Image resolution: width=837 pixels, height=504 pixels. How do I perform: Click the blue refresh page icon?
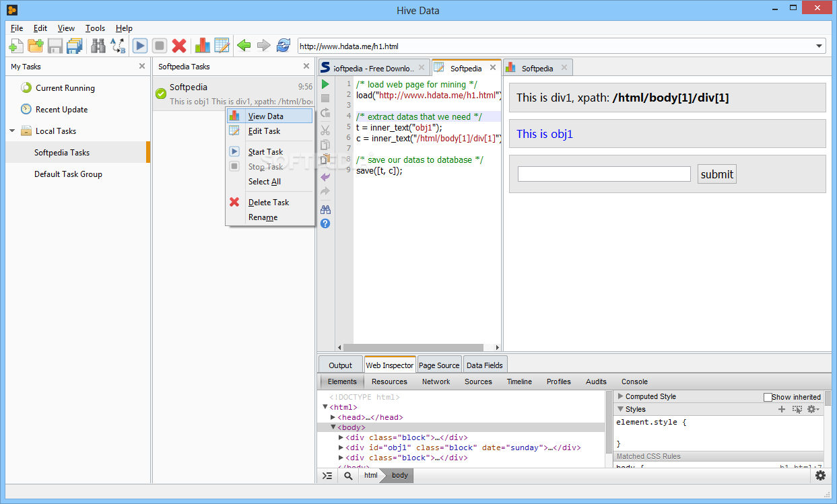[x=283, y=46]
